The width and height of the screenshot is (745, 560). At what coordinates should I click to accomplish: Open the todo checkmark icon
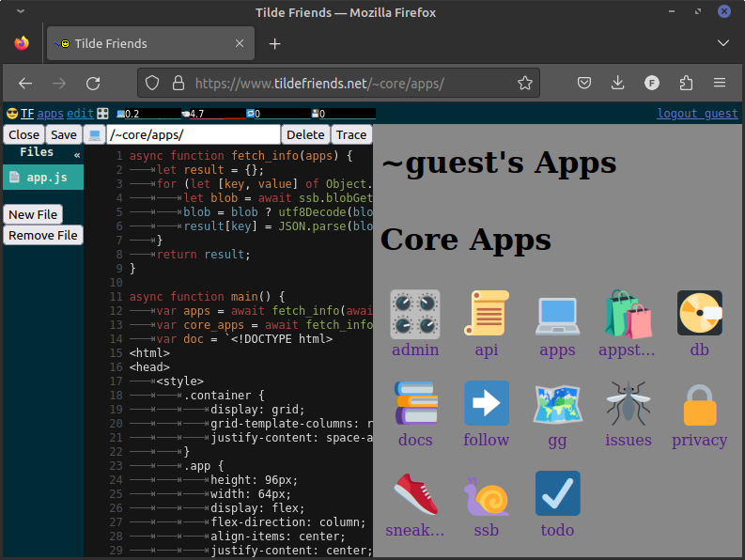tap(557, 494)
